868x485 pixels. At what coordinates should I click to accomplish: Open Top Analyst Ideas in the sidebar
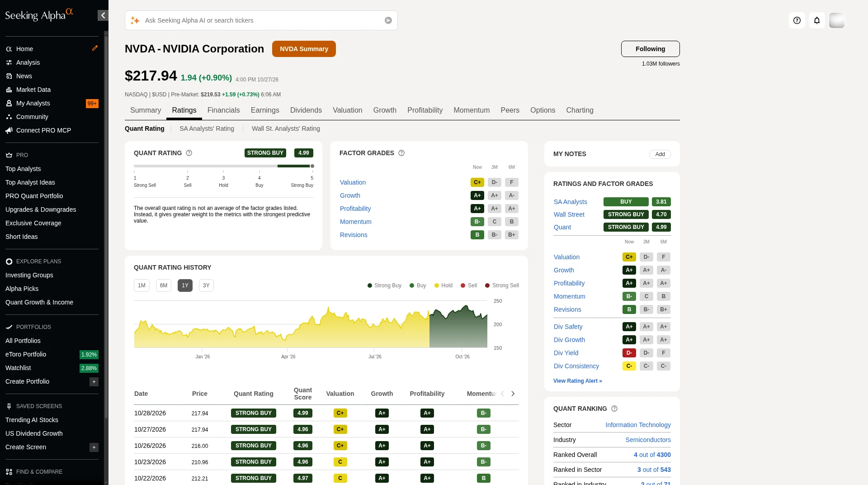point(30,182)
